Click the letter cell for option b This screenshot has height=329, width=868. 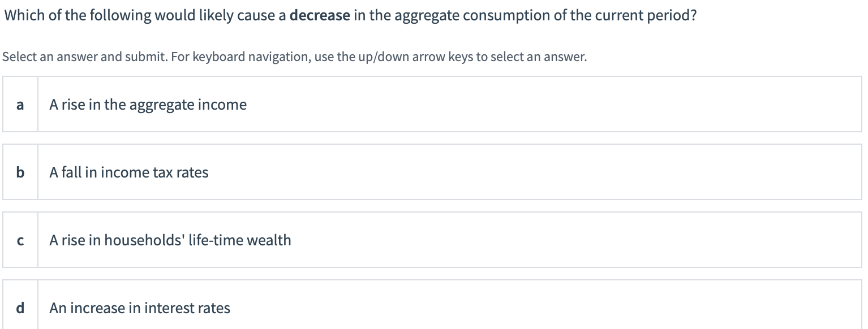[x=20, y=172]
